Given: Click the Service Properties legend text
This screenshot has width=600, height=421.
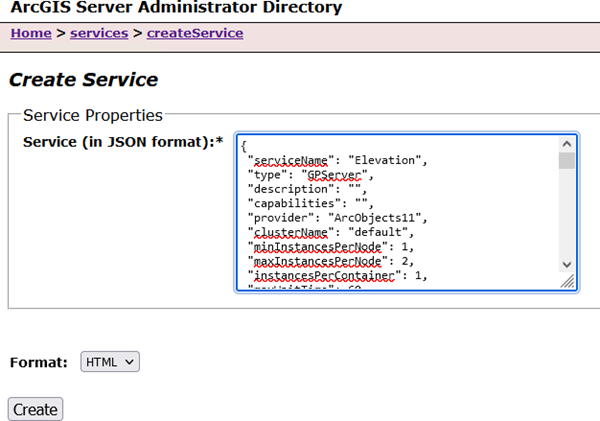Looking at the screenshot, I should [93, 115].
